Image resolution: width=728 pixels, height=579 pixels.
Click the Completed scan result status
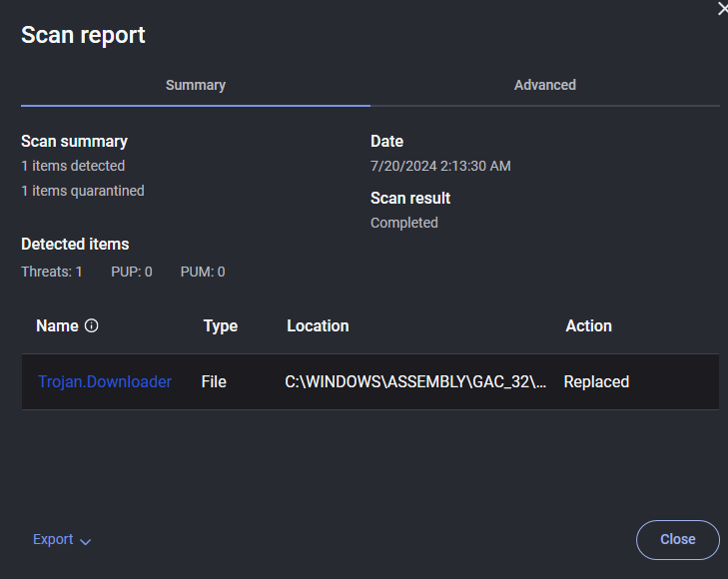coord(404,223)
